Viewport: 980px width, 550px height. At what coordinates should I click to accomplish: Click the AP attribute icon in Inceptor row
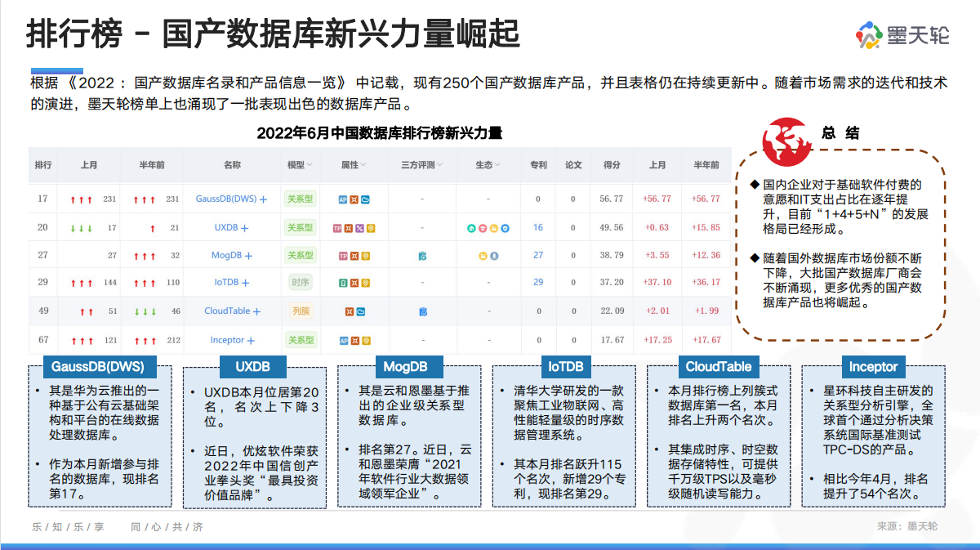344,341
